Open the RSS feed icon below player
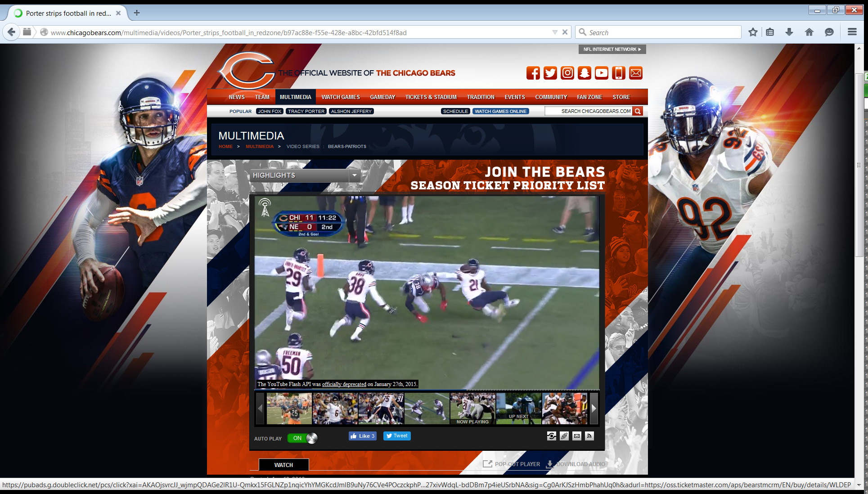The height and width of the screenshot is (494, 868). click(x=589, y=436)
